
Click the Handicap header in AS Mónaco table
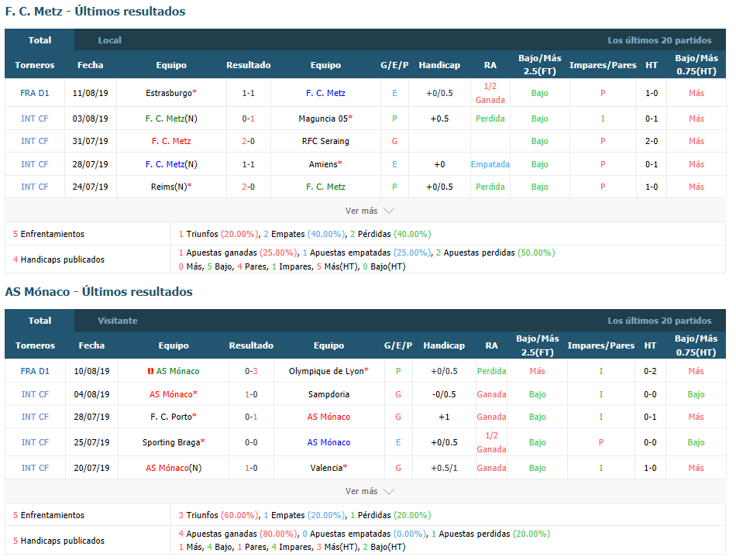coord(444,345)
